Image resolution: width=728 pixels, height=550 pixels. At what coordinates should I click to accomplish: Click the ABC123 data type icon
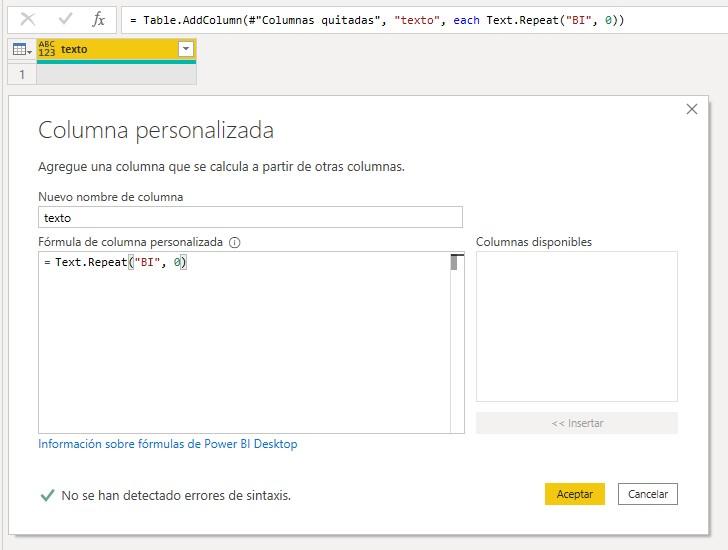point(47,49)
